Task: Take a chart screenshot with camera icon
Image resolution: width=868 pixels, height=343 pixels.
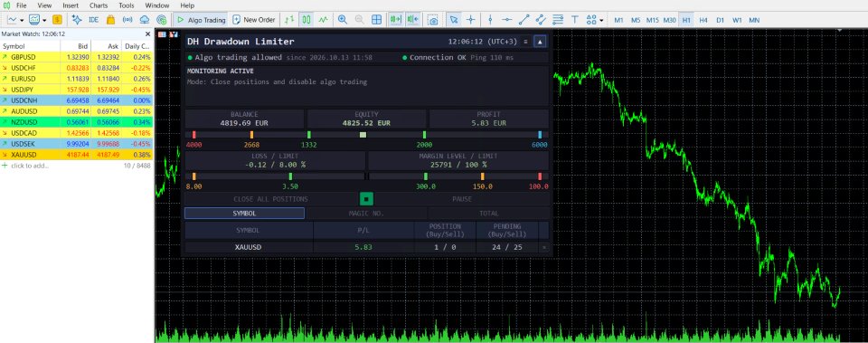Action: [x=433, y=20]
